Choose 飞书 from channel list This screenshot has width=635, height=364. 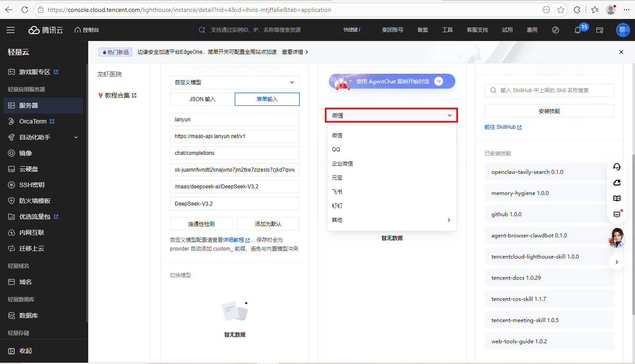pyautogui.click(x=392, y=192)
